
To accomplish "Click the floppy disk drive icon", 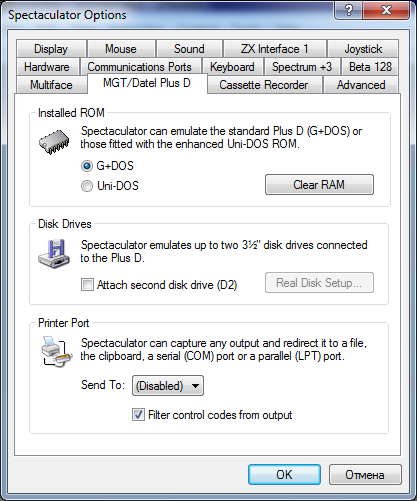I will (x=54, y=253).
